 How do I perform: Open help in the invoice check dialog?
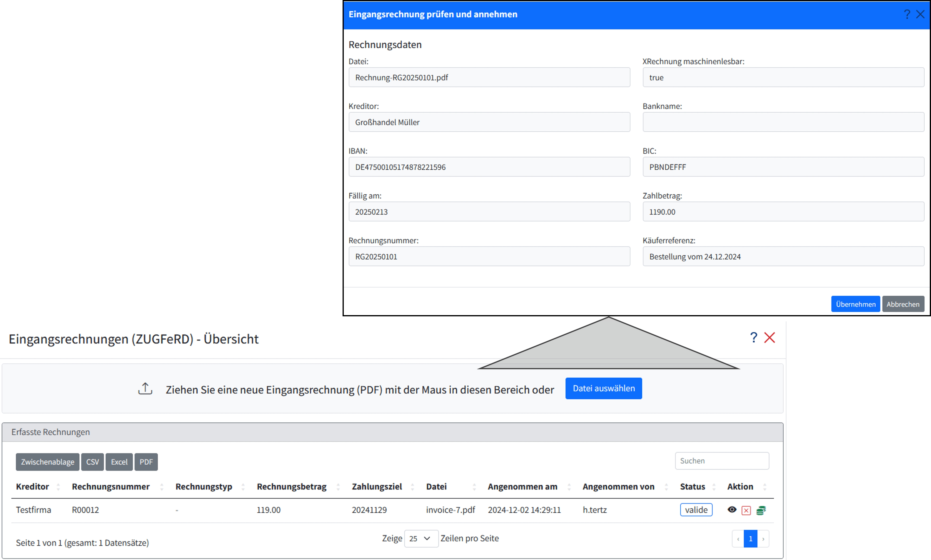coord(907,14)
